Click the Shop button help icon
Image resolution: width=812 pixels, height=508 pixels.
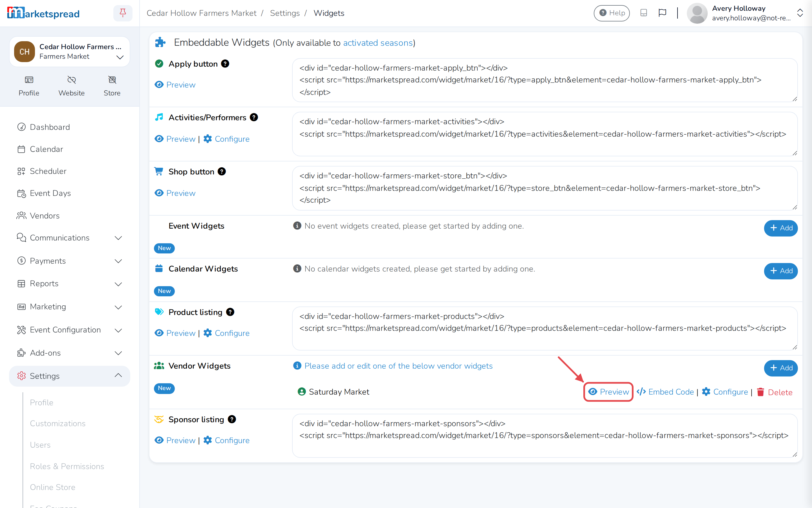tap(222, 172)
